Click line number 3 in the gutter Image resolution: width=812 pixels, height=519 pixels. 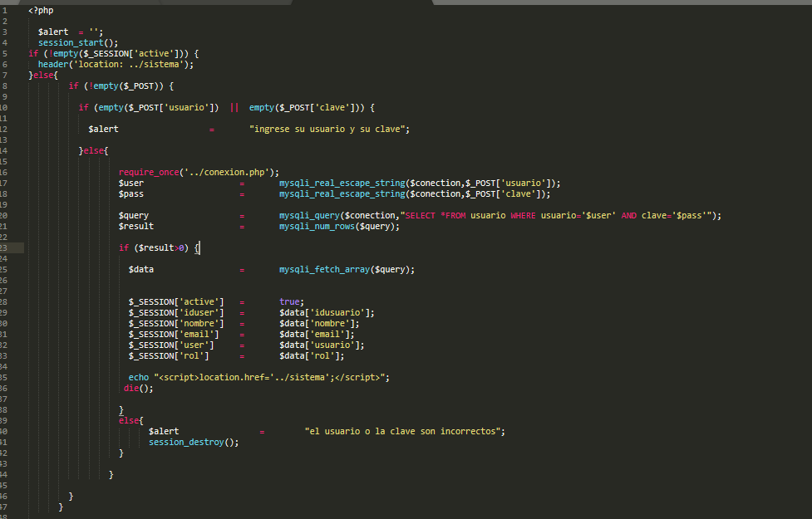(x=5, y=32)
